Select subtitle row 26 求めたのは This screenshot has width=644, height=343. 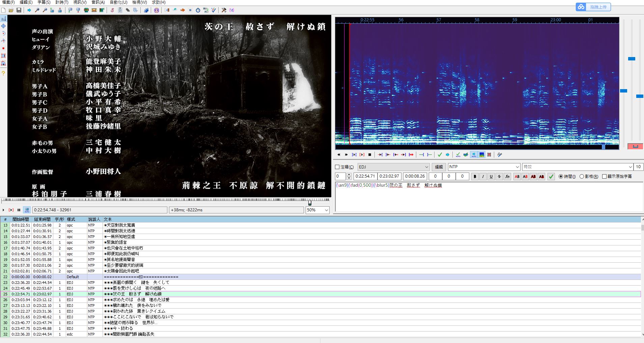click(320, 300)
